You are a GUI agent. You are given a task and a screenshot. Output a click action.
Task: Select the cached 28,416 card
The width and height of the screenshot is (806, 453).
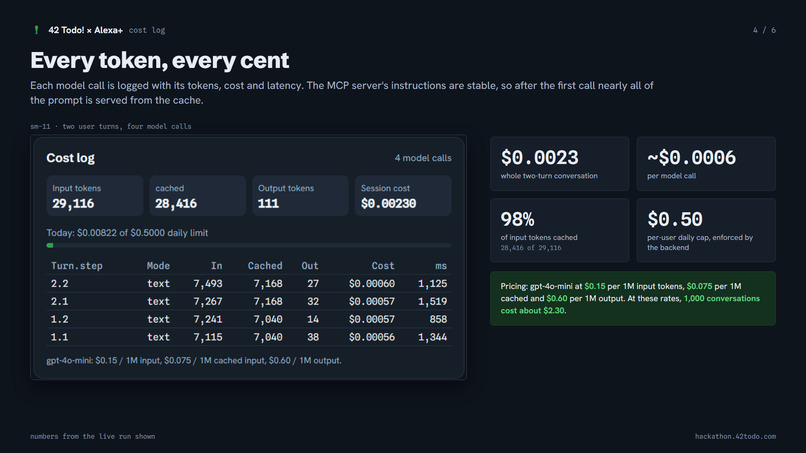click(x=197, y=196)
